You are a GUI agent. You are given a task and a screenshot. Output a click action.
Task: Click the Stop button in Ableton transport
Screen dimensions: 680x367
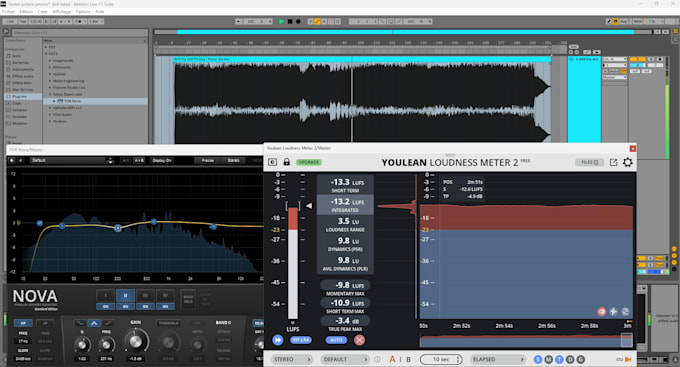point(290,21)
